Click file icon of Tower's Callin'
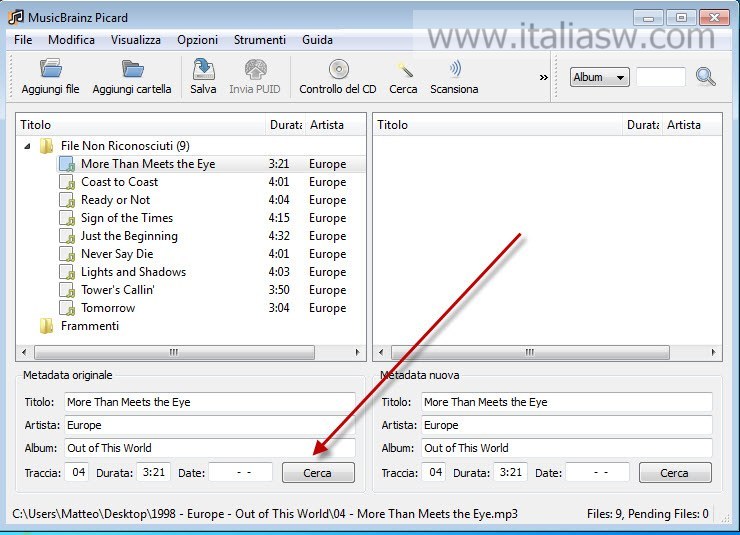Image resolution: width=740 pixels, height=535 pixels. pyautogui.click(x=67, y=290)
